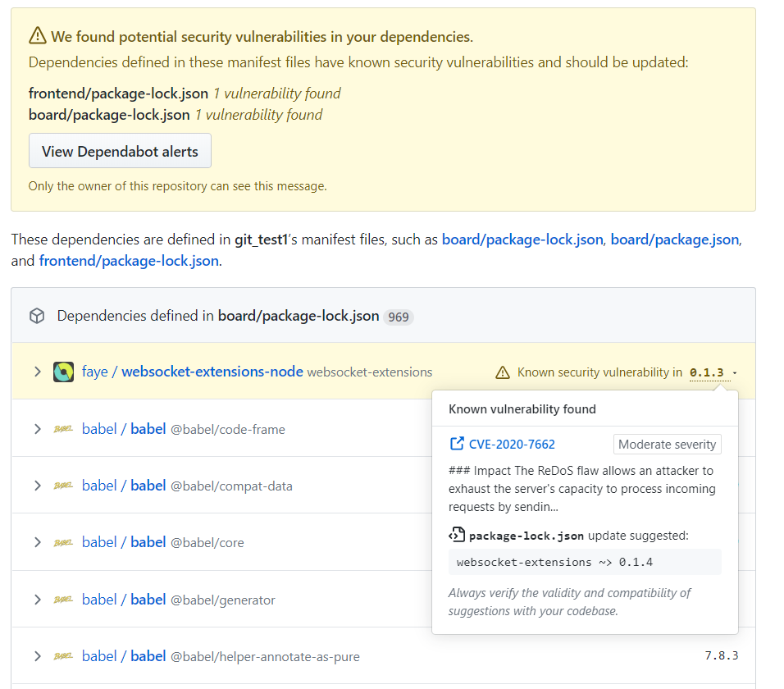
Task: Click the babel logo on the helper-annotate-as-pure row
Action: coord(63,656)
